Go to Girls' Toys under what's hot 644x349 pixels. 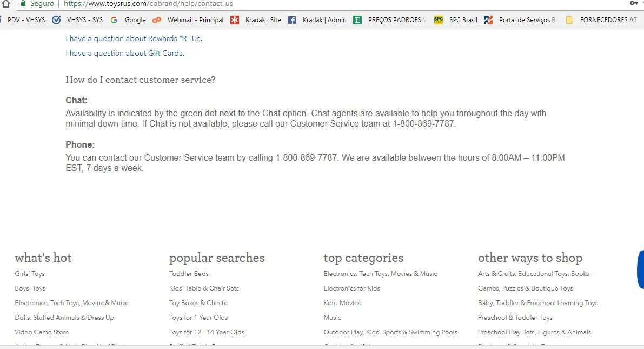(30, 274)
